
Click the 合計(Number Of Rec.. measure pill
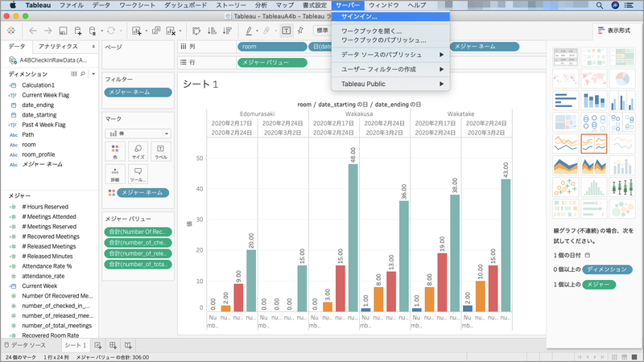(x=138, y=232)
